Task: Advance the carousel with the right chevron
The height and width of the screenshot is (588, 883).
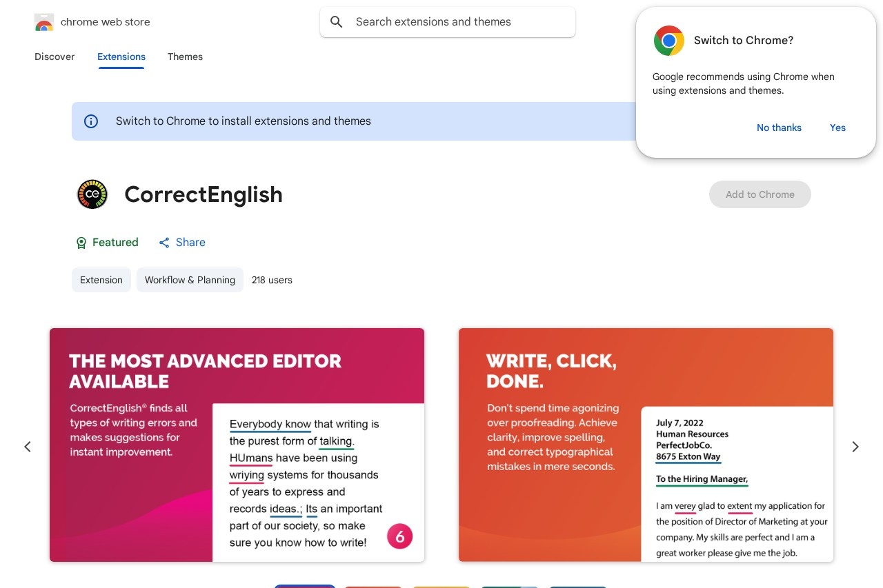Action: point(855,446)
